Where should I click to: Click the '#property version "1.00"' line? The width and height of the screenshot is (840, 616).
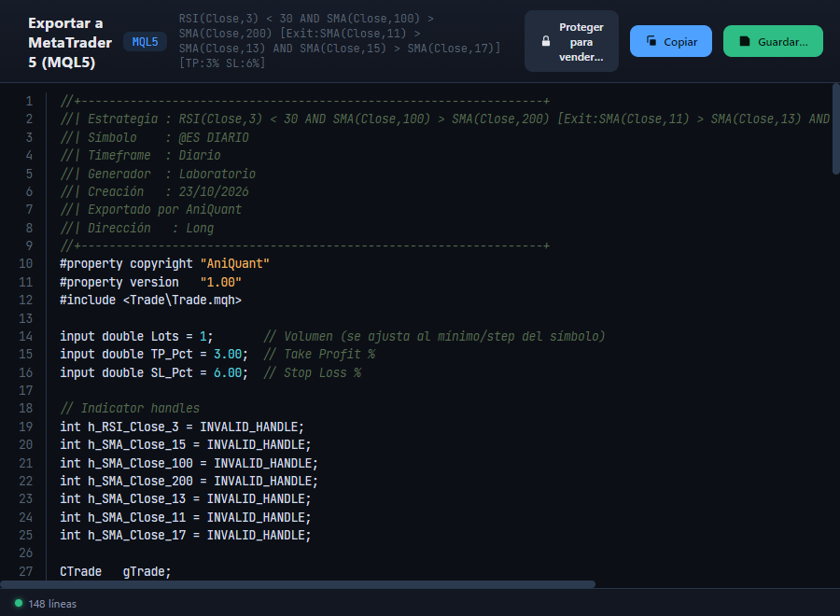click(150, 282)
